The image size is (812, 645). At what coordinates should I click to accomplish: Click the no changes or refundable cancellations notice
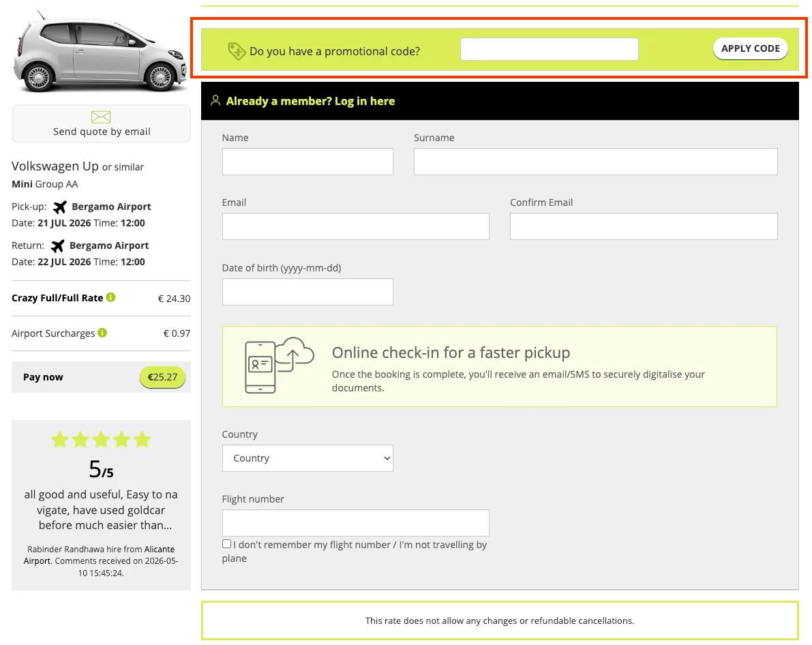coord(500,620)
